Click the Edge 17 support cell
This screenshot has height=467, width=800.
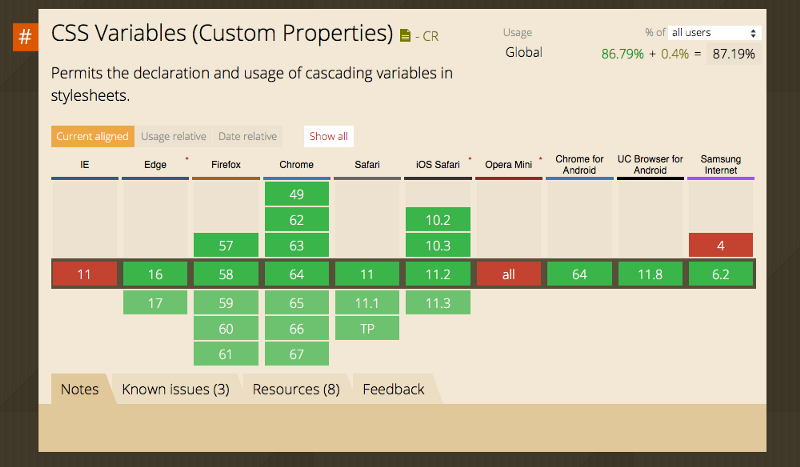tap(155, 303)
